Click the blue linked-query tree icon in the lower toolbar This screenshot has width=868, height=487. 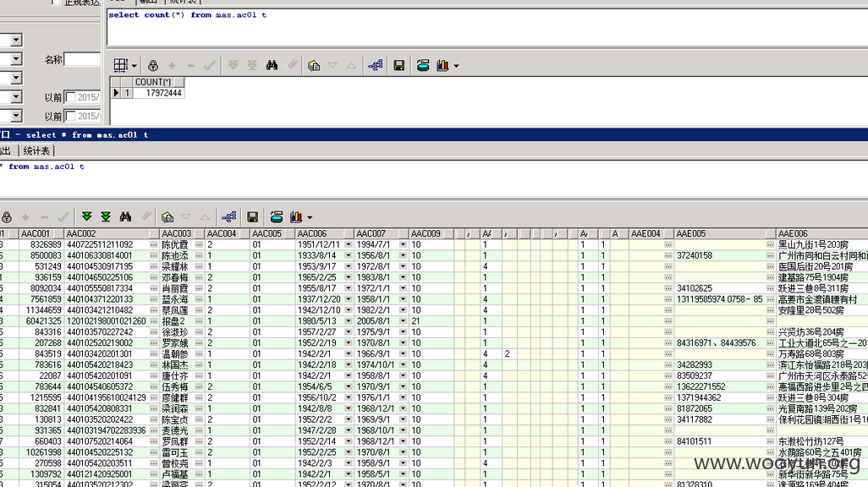tap(229, 217)
